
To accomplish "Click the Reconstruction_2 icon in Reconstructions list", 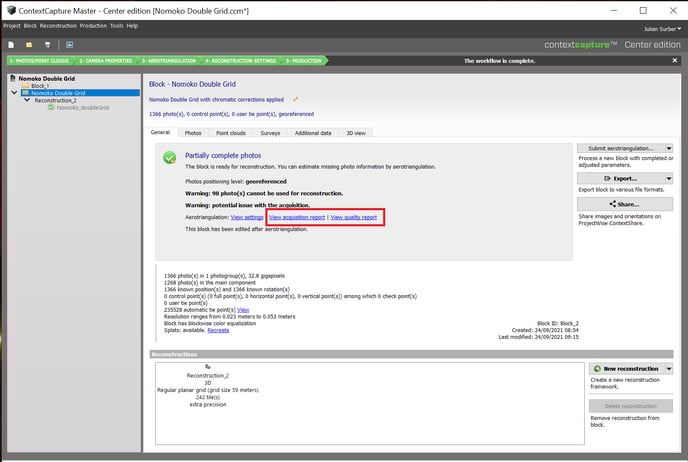I will pyautogui.click(x=207, y=368).
